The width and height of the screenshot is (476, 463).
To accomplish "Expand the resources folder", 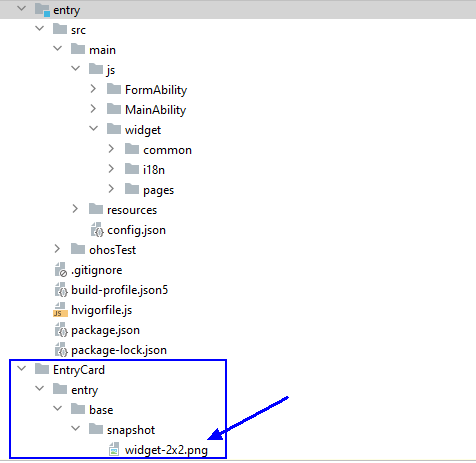I will [x=75, y=209].
